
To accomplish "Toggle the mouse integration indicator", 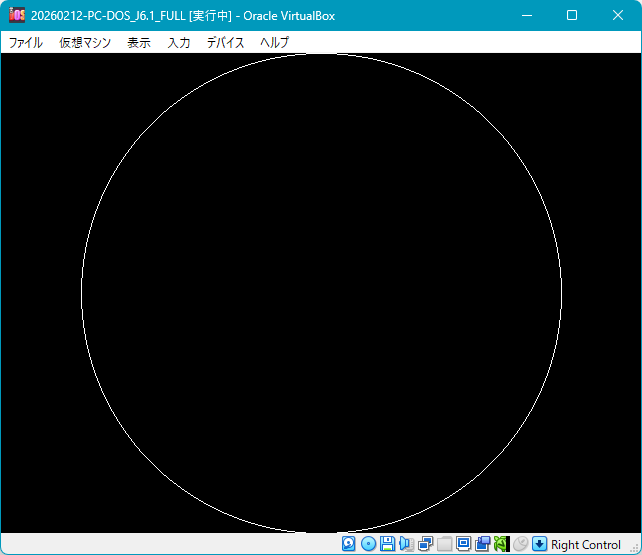I will click(520, 544).
